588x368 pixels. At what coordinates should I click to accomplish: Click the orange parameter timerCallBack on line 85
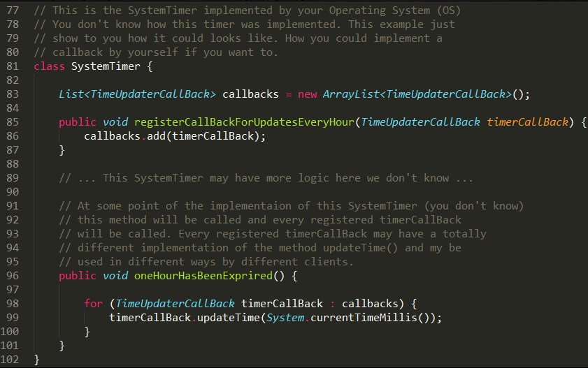pos(527,122)
